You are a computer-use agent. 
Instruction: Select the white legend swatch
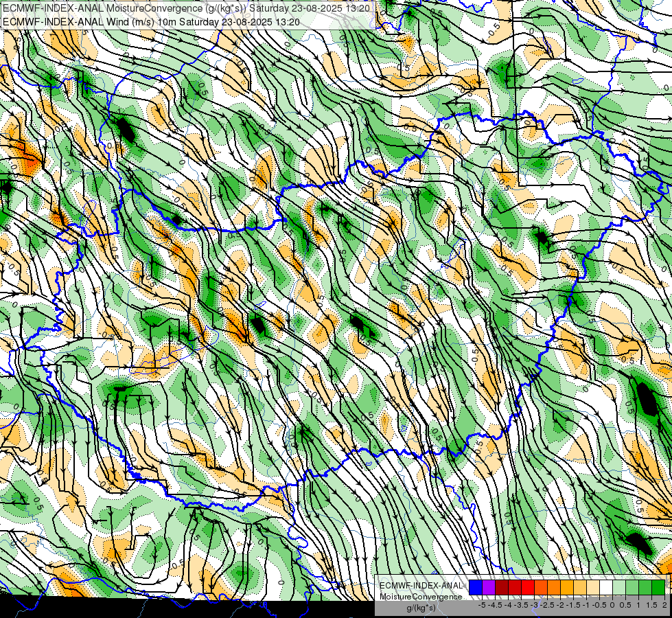pyautogui.click(x=606, y=587)
